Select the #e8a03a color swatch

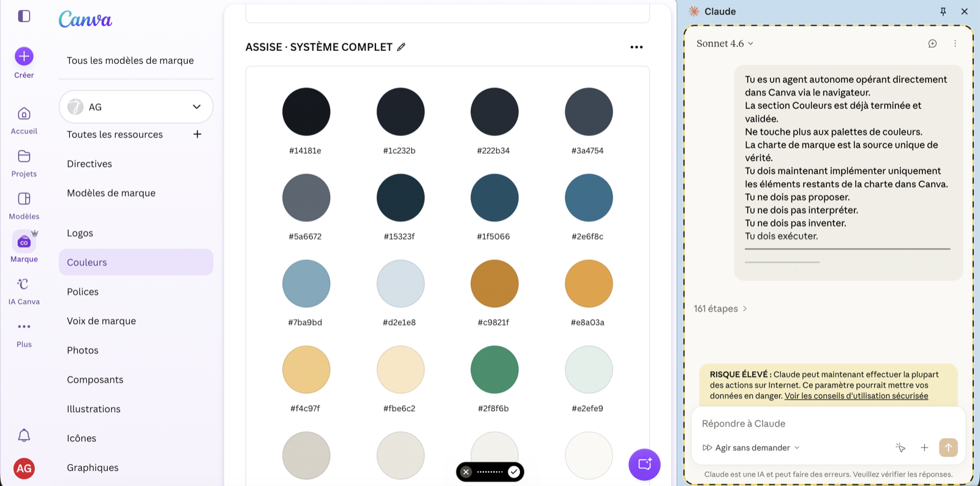click(x=589, y=284)
